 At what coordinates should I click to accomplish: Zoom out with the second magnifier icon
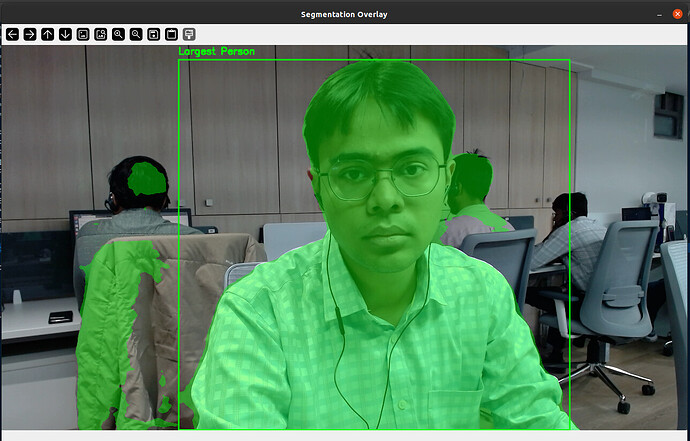point(136,34)
